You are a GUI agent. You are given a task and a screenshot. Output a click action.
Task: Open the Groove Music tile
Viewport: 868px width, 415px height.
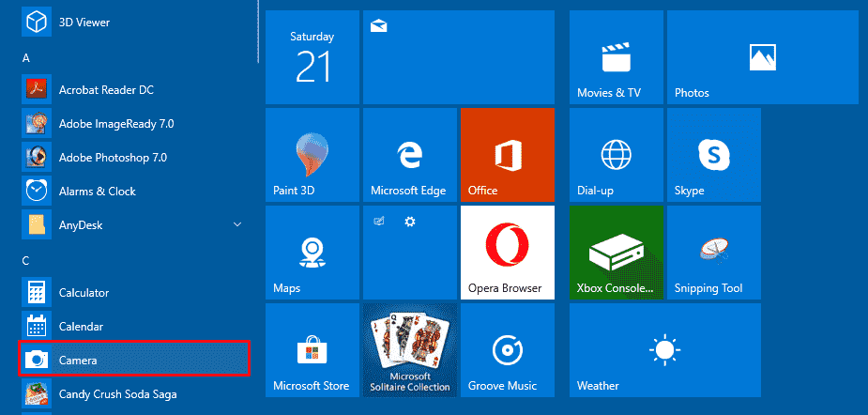click(507, 349)
